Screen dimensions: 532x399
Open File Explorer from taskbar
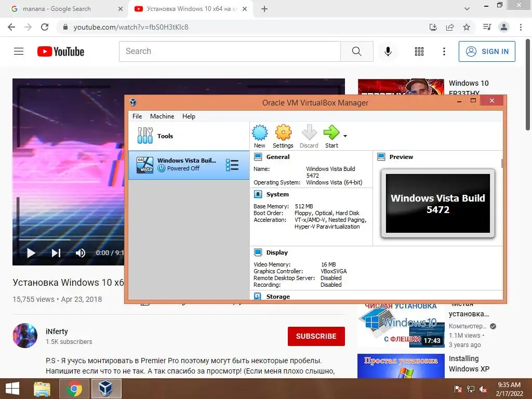42,389
